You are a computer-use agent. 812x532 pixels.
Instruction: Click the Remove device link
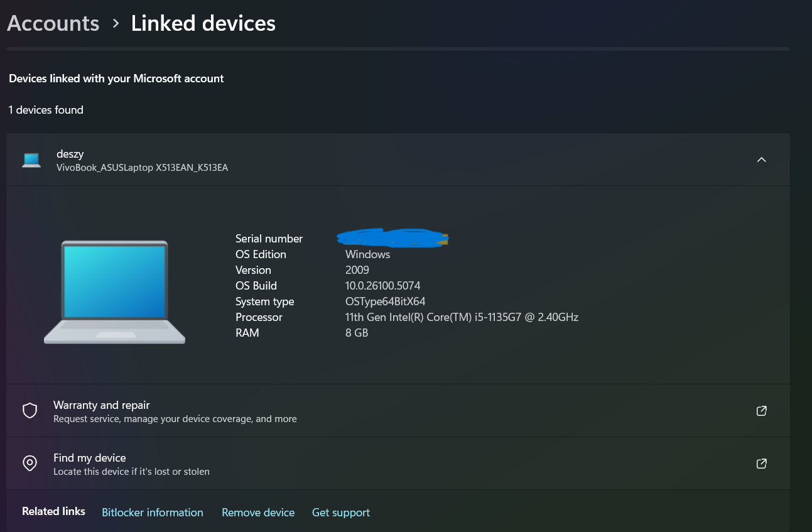point(258,513)
